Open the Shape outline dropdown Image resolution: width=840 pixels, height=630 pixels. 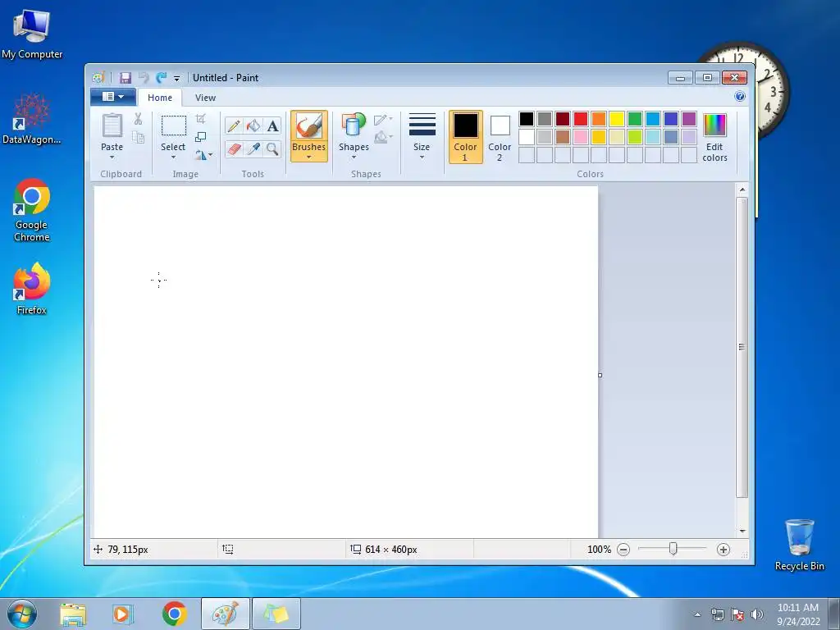[383, 120]
